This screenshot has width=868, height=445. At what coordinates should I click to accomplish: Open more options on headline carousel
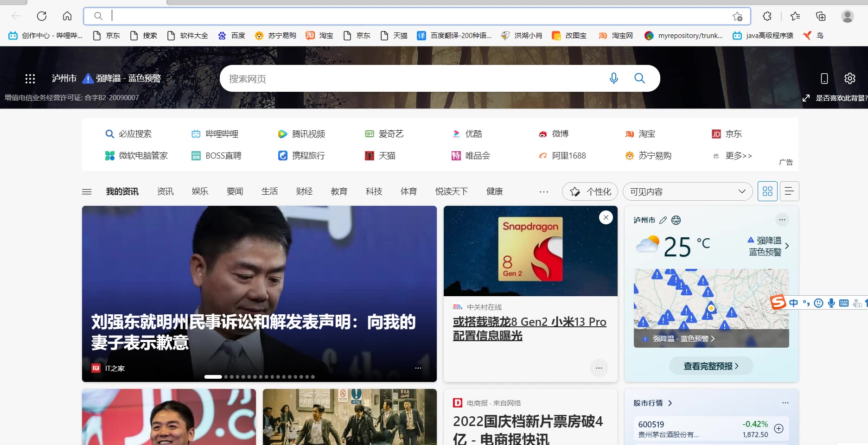(418, 368)
